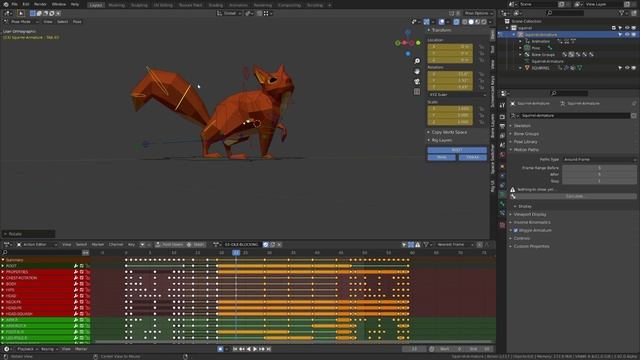Image resolution: width=640 pixels, height=360 pixels.
Task: Edit the Rotation Z field
Action: click(450, 87)
